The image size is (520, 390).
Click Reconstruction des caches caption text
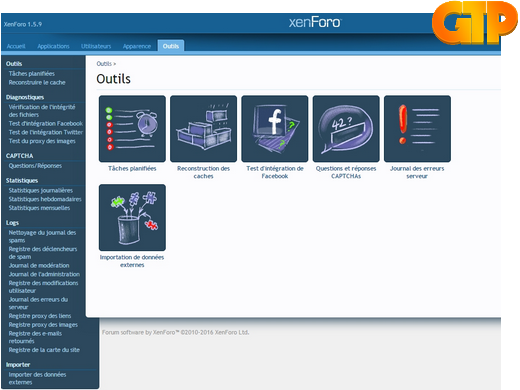[x=203, y=172]
